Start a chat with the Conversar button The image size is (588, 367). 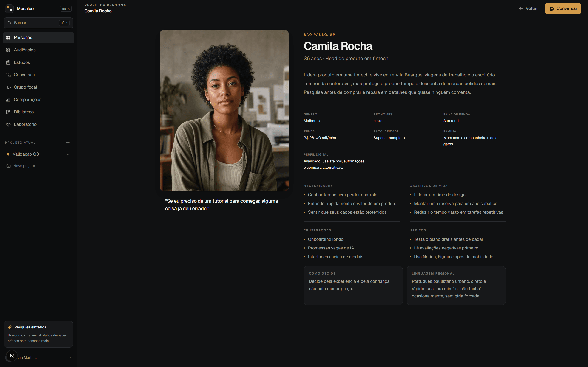[563, 8]
